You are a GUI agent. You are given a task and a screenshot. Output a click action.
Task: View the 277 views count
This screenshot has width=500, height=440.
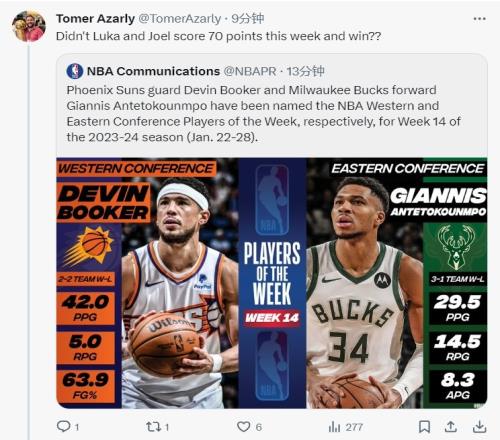[354, 427]
